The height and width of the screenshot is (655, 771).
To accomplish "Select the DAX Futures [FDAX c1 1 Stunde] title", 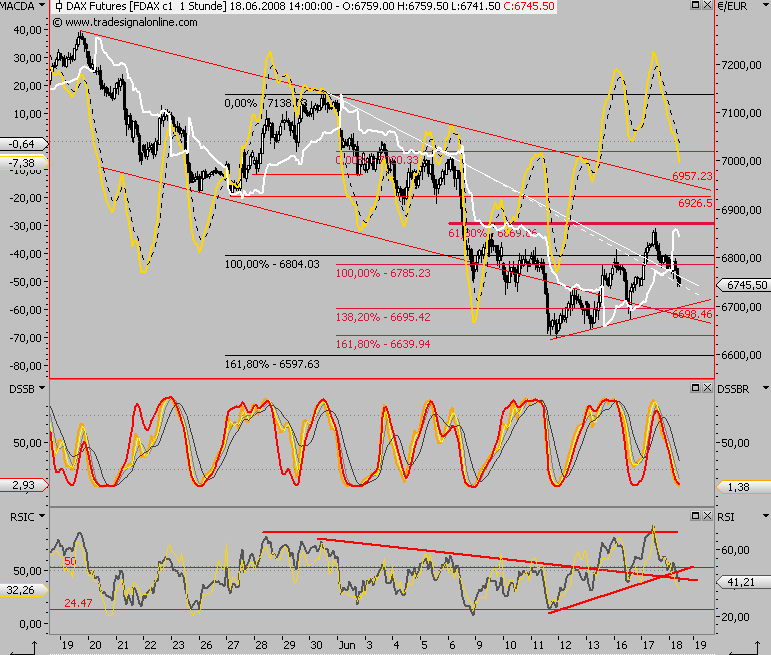I will 146,6.
